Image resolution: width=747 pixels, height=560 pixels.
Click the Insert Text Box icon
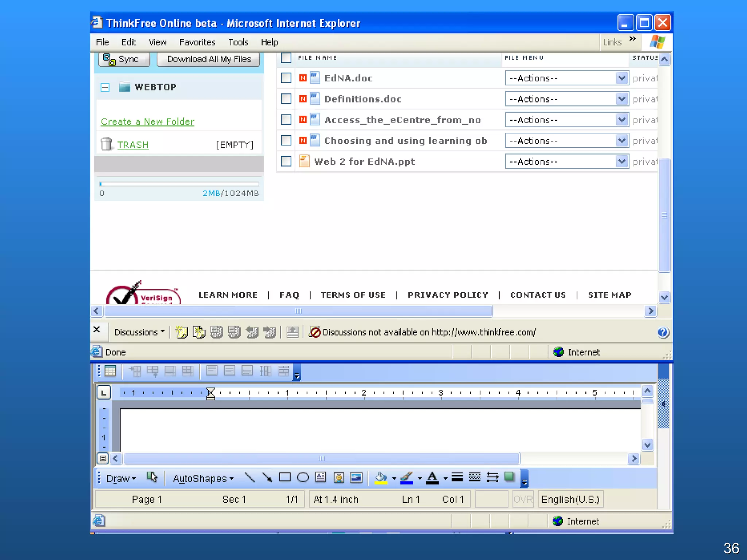[x=321, y=478]
